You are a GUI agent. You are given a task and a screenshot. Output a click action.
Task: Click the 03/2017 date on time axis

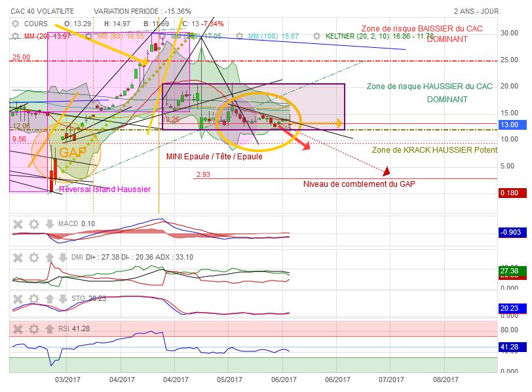point(67,380)
